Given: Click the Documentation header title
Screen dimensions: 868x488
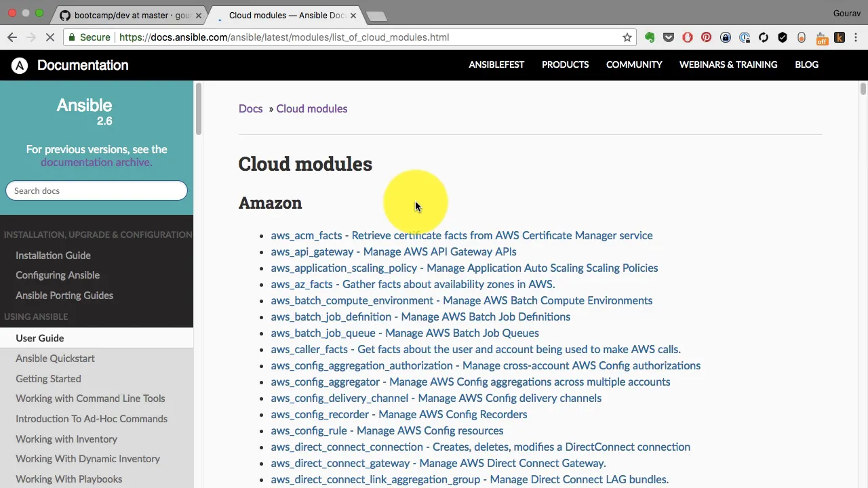Looking at the screenshot, I should (83, 65).
